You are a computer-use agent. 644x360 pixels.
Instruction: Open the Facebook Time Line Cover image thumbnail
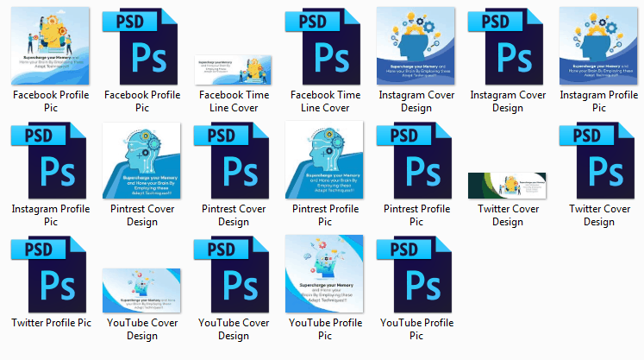pos(233,70)
